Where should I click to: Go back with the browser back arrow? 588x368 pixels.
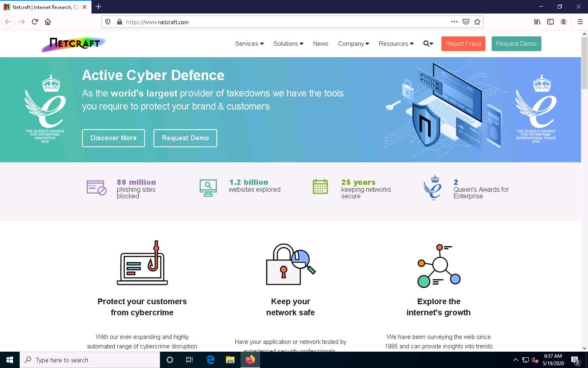(x=8, y=22)
